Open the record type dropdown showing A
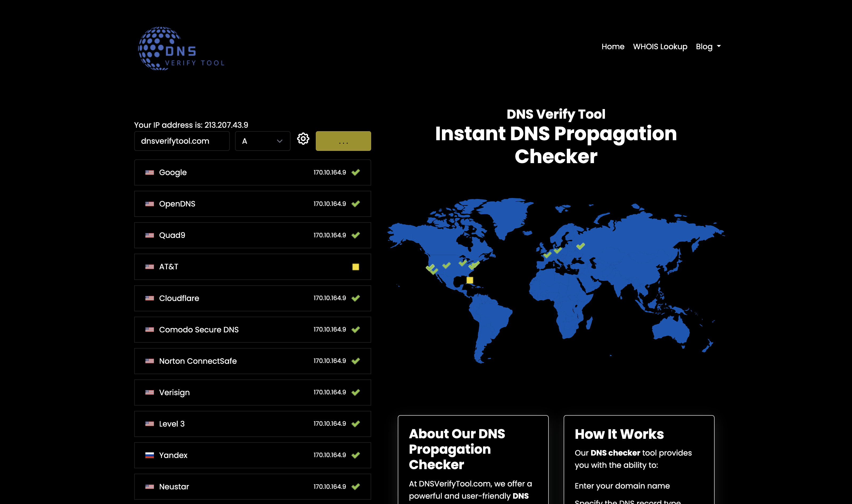Screen dimensions: 852x504 tap(263, 141)
